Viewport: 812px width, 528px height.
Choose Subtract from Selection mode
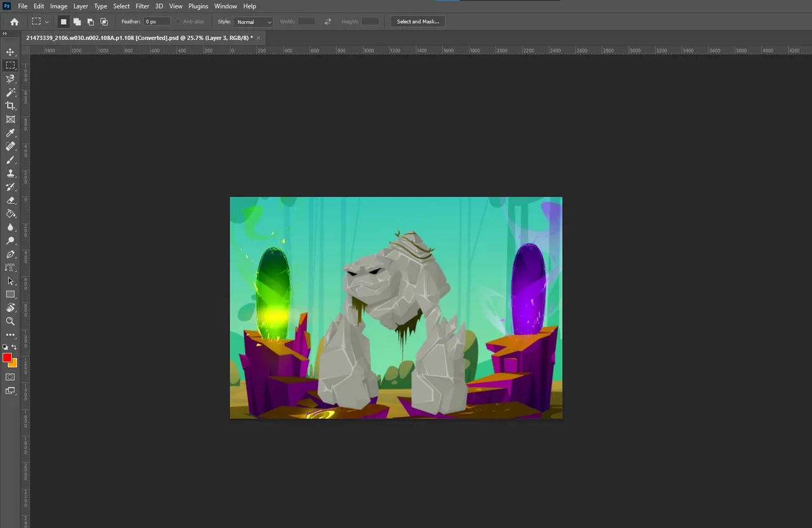pyautogui.click(x=91, y=22)
